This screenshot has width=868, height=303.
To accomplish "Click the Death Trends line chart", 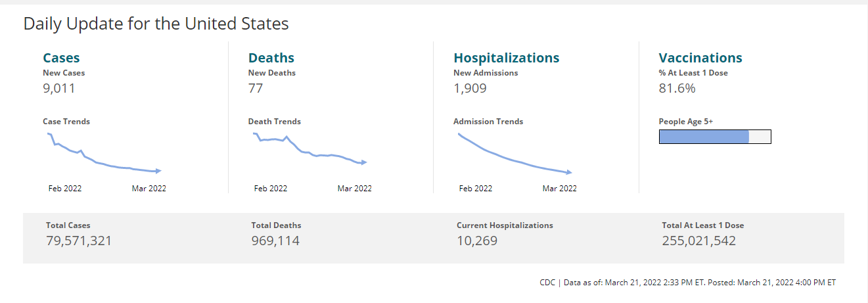I will [308, 151].
